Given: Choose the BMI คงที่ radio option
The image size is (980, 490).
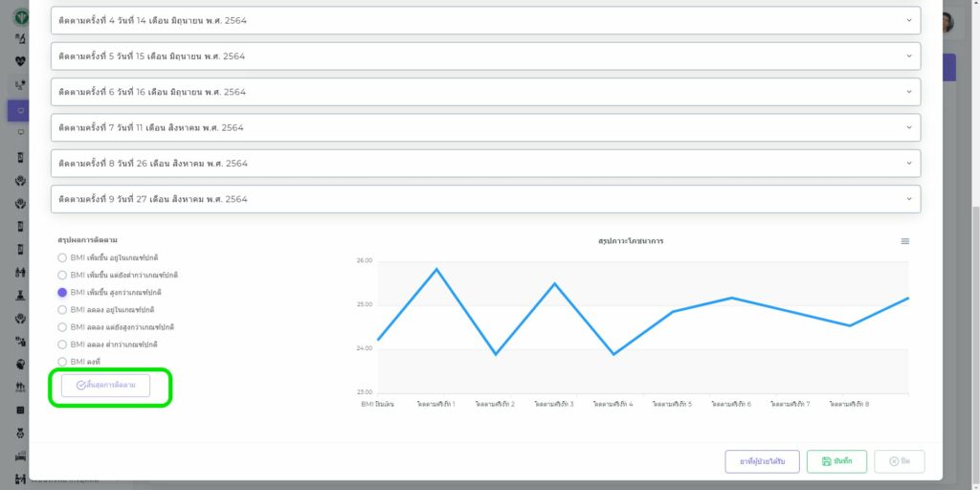Looking at the screenshot, I should pyautogui.click(x=62, y=362).
